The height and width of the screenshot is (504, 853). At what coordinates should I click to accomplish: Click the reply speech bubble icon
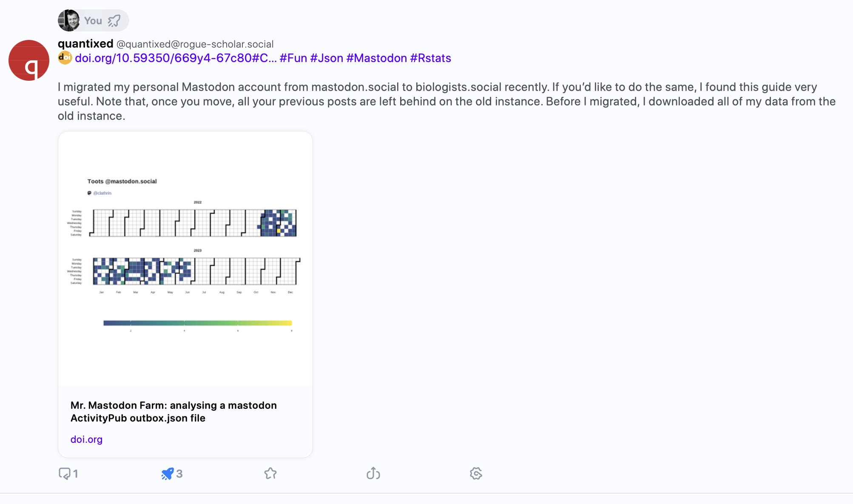pos(65,473)
